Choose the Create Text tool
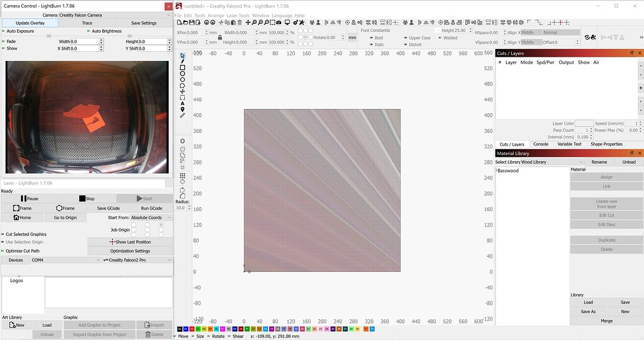Viewport: 644px width, 340px height. (x=182, y=103)
